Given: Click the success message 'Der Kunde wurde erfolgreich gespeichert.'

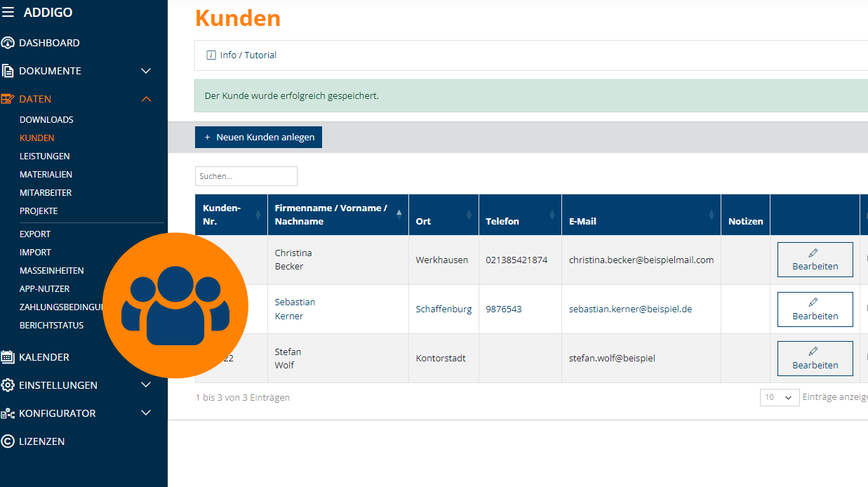Looking at the screenshot, I should point(291,95).
